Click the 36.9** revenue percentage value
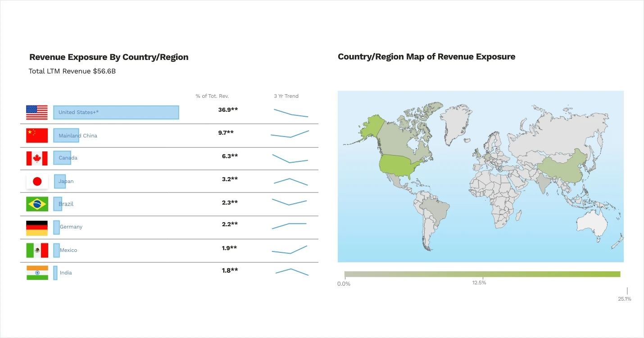This screenshot has height=338, width=644. click(227, 110)
